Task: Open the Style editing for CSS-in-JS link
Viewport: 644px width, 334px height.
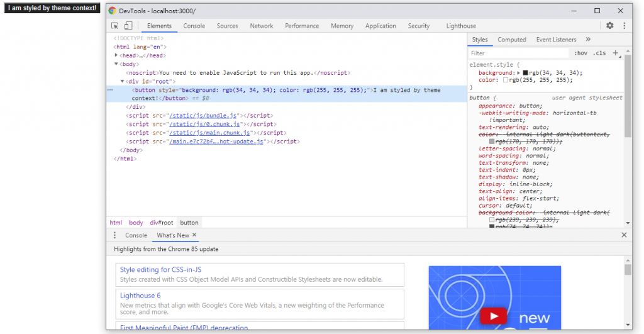Action: point(160,269)
